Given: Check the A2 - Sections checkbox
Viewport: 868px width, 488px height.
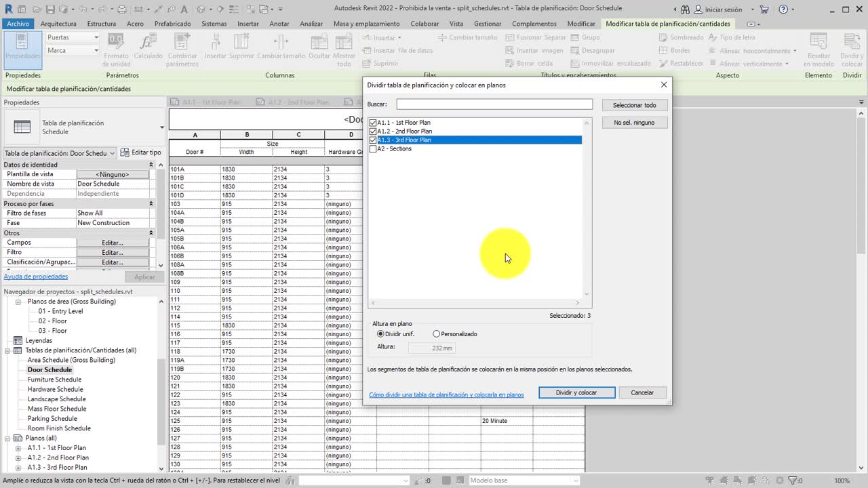Looking at the screenshot, I should pyautogui.click(x=373, y=148).
